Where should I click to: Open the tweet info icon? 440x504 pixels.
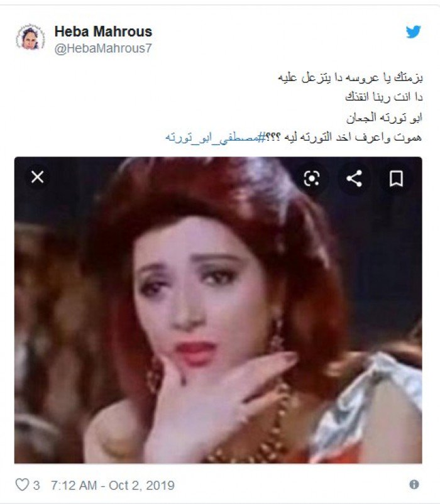point(414,484)
